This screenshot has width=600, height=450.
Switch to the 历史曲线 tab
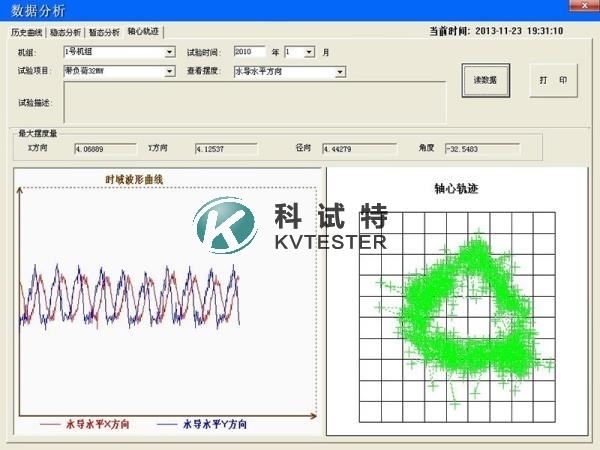click(28, 32)
